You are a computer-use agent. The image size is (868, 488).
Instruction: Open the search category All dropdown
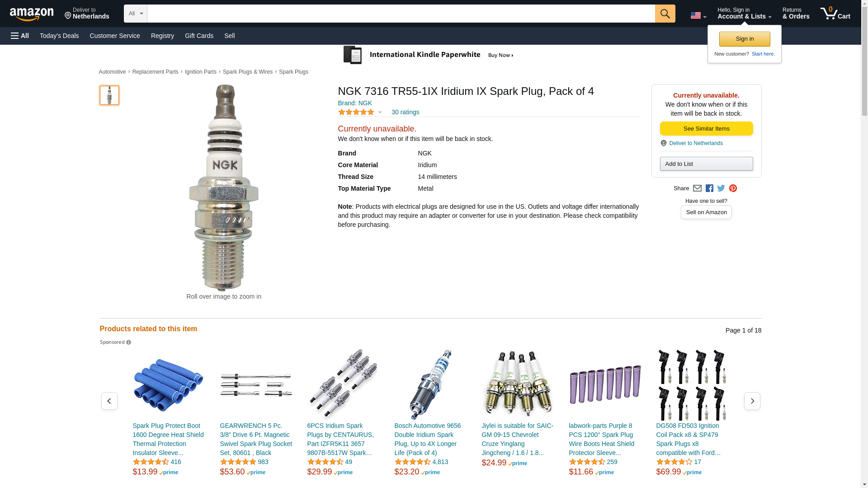point(135,14)
